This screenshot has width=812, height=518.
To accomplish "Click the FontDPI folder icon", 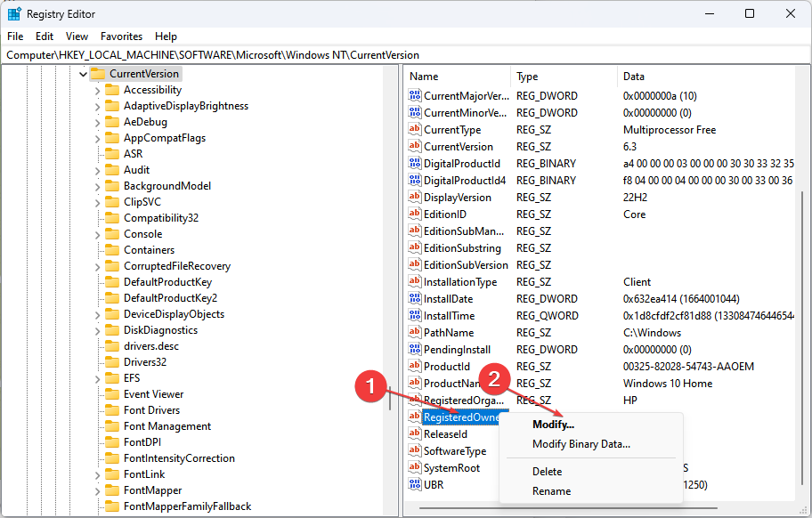I will click(112, 442).
